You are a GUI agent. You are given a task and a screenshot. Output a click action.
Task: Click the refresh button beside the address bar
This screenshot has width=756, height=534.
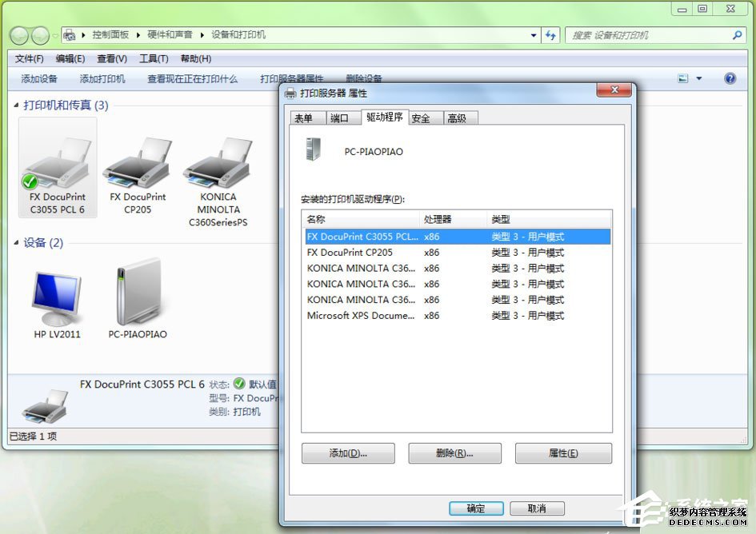tap(550, 35)
